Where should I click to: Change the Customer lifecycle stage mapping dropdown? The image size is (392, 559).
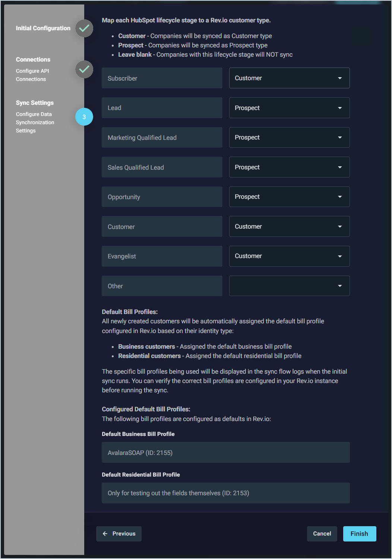tap(289, 226)
